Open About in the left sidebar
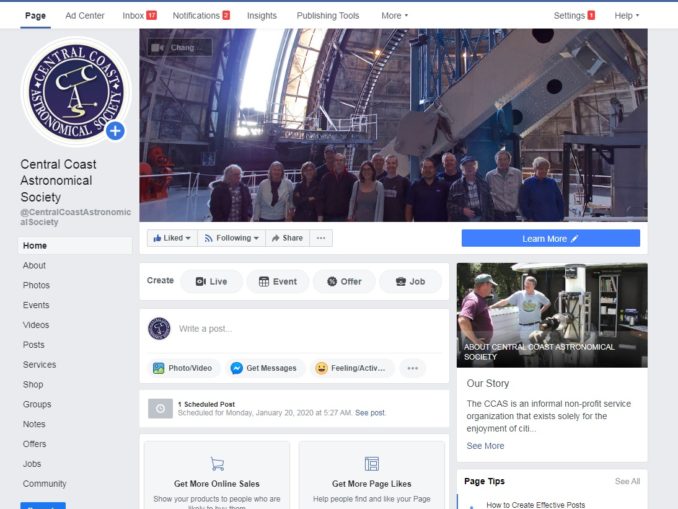The height and width of the screenshot is (509, 678). coord(34,266)
